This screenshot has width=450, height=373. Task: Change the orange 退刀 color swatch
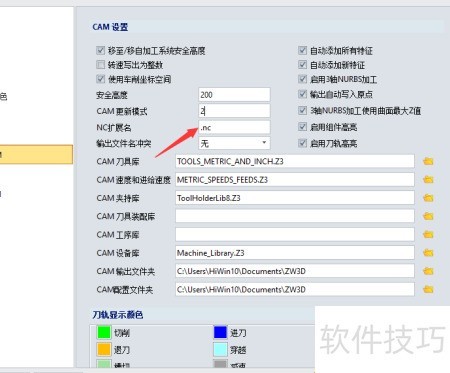[x=104, y=349]
